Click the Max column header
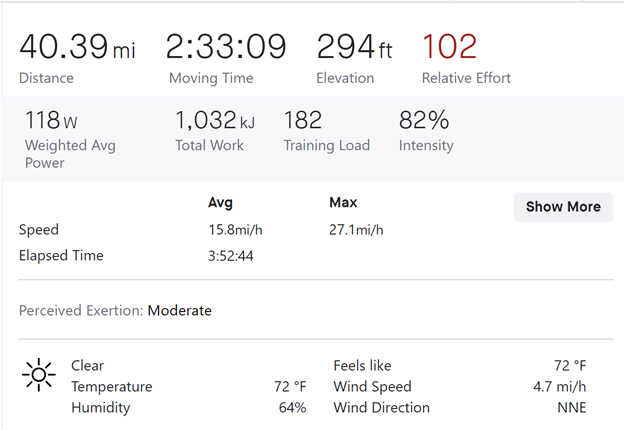Viewport: 624px width, 430px height. (x=343, y=203)
